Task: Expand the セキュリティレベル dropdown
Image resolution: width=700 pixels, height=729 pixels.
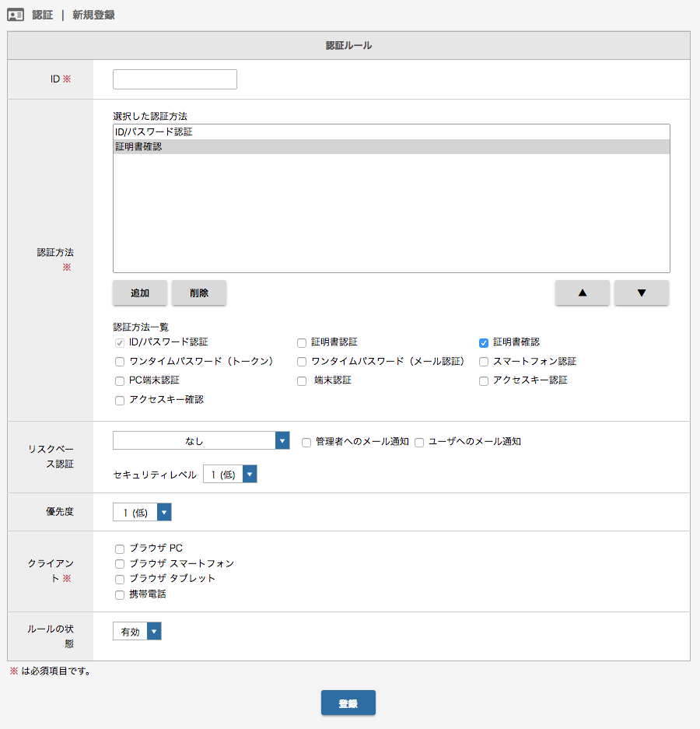Action: tap(230, 475)
